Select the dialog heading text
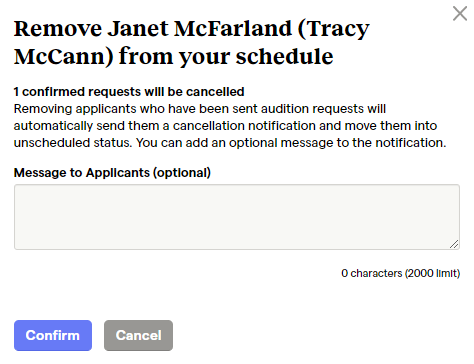 point(192,42)
